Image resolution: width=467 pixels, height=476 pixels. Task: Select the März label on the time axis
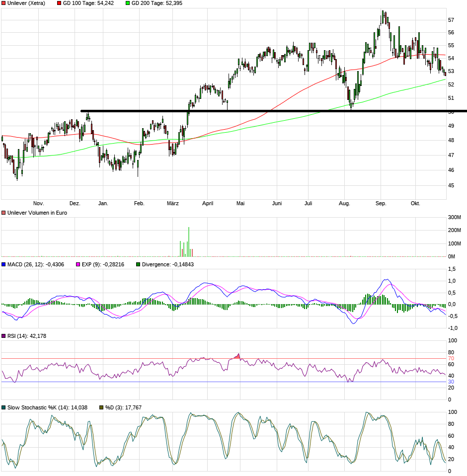point(172,203)
